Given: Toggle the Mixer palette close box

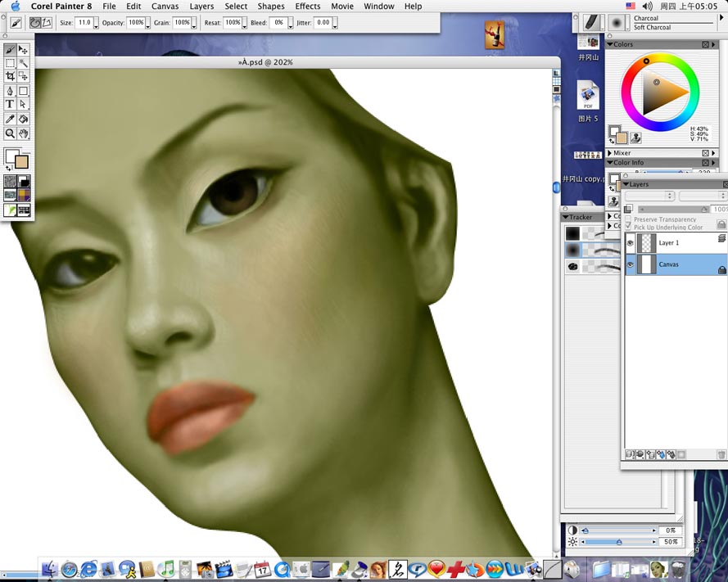Looking at the screenshot, I should pyautogui.click(x=705, y=153).
